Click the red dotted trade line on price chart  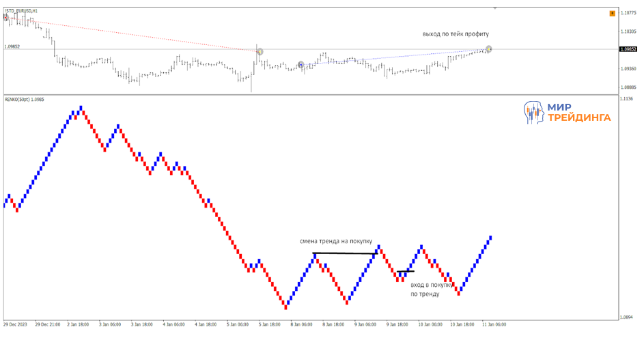coord(137,34)
